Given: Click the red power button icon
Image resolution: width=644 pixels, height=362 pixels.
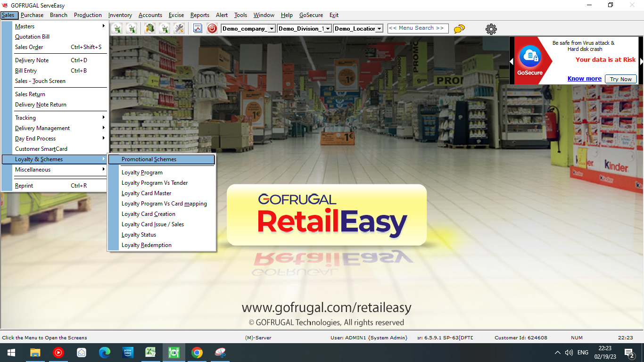Looking at the screenshot, I should pyautogui.click(x=212, y=28).
